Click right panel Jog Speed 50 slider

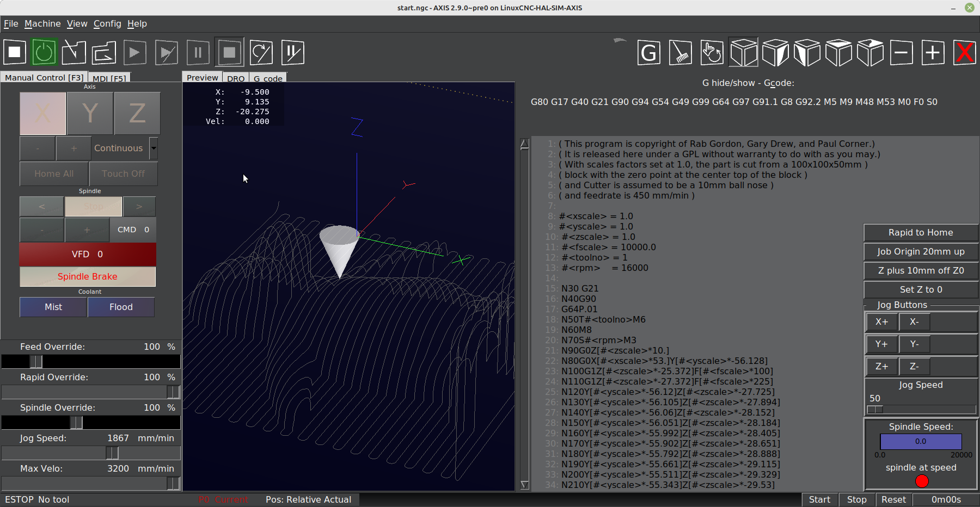[x=921, y=409]
